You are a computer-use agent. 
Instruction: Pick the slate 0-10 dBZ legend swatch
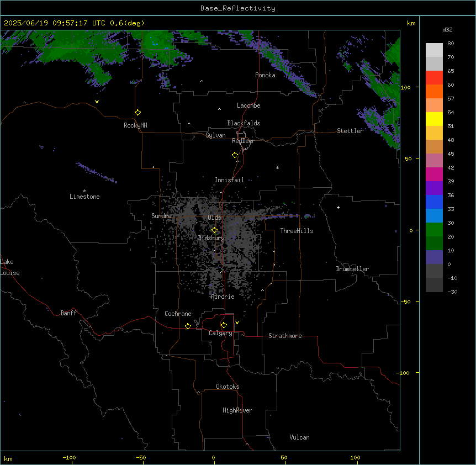434,257
